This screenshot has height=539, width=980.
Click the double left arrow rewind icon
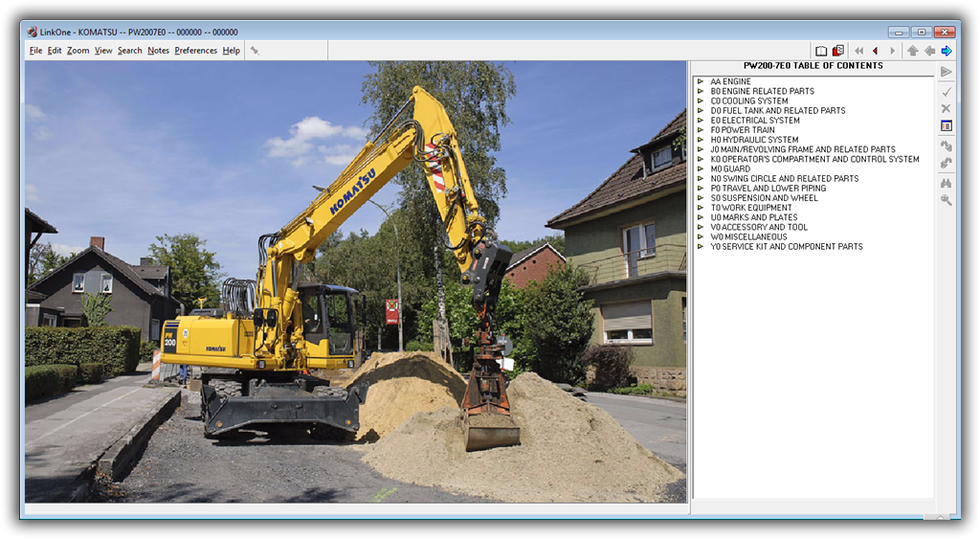858,51
